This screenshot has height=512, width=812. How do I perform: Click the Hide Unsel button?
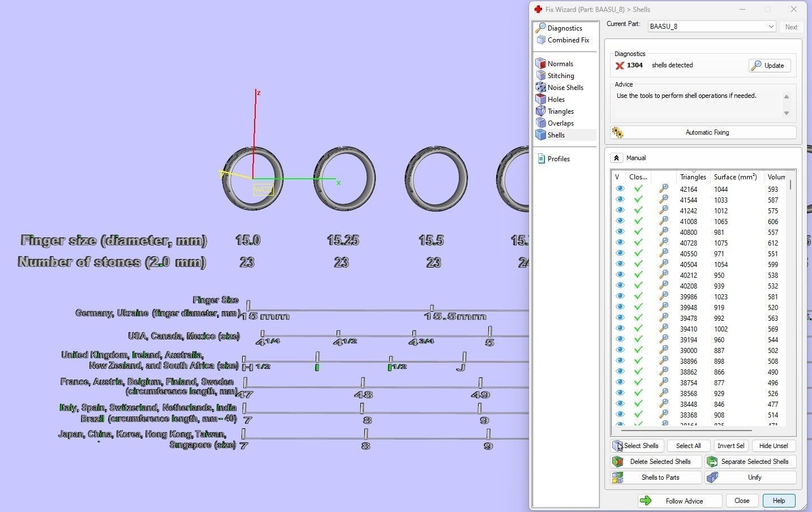(x=774, y=446)
